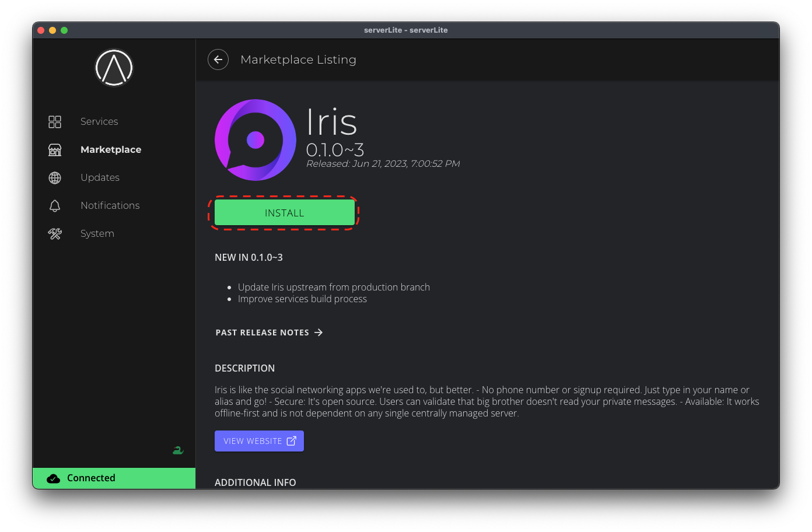Open the System menu label
812x532 pixels.
pos(97,234)
